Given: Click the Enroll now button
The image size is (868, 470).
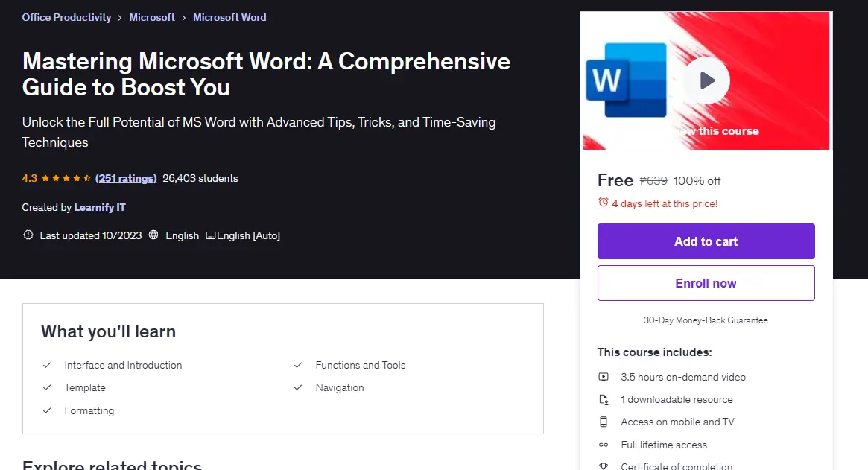Looking at the screenshot, I should click(706, 283).
